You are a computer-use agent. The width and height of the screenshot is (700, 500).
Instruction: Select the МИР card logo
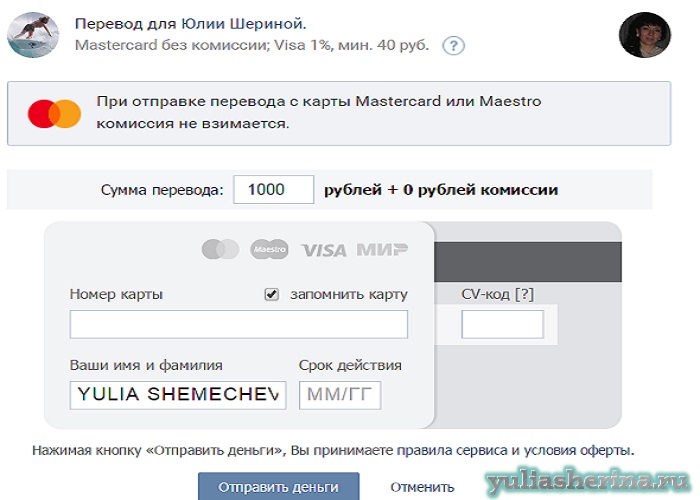click(382, 249)
